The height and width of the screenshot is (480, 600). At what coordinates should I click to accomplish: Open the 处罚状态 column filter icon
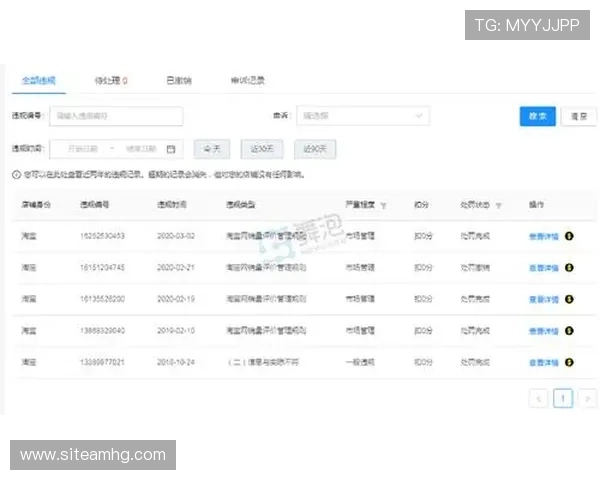coord(498,206)
